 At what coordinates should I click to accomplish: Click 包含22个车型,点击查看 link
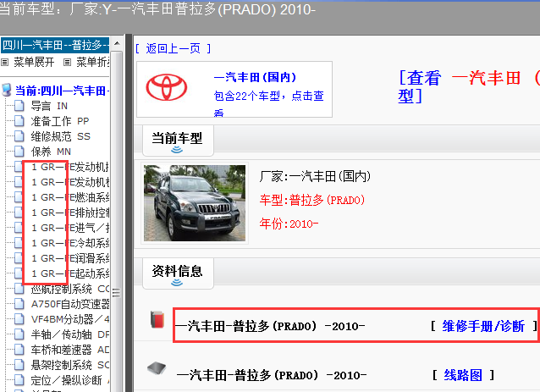click(269, 102)
